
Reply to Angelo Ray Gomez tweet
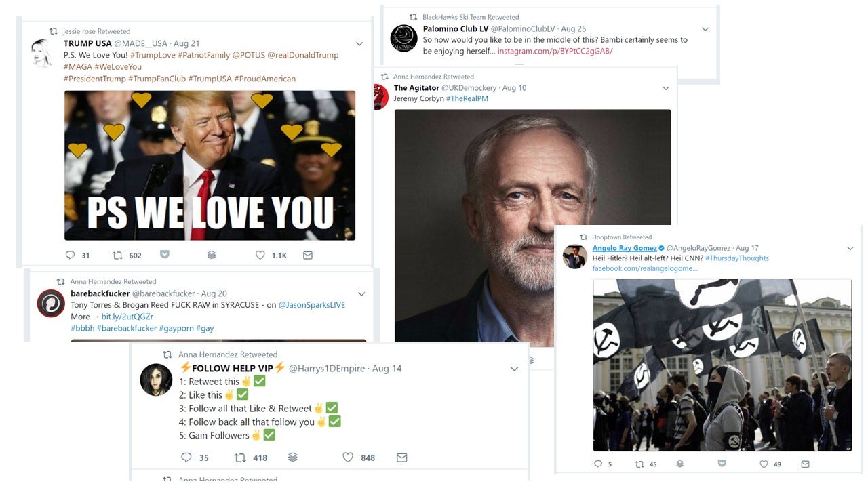tap(598, 464)
